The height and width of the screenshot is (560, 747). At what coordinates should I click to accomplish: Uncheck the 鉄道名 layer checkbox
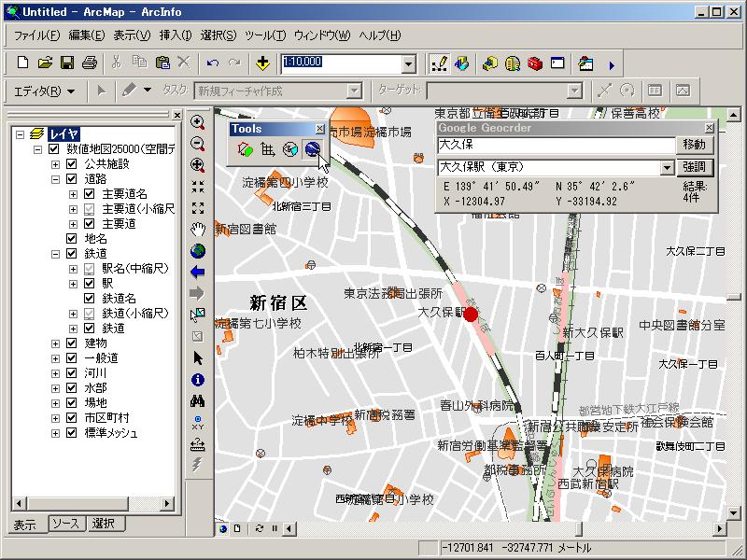click(x=89, y=299)
